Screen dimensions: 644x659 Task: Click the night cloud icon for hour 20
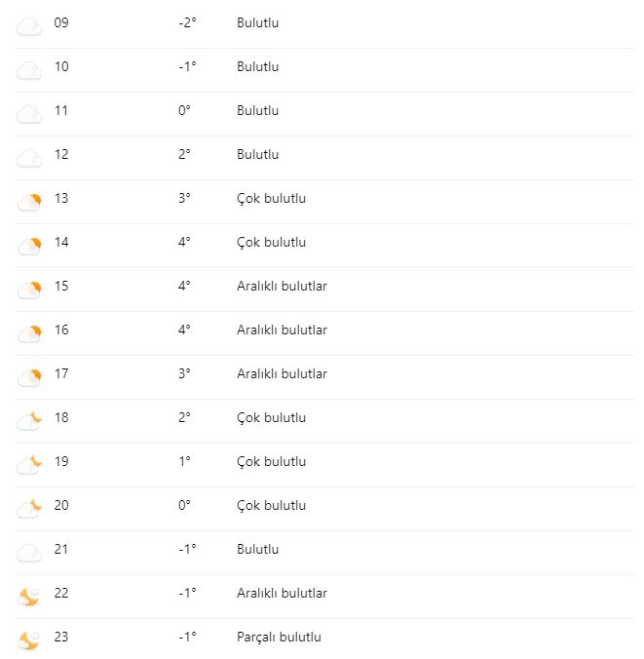click(29, 509)
